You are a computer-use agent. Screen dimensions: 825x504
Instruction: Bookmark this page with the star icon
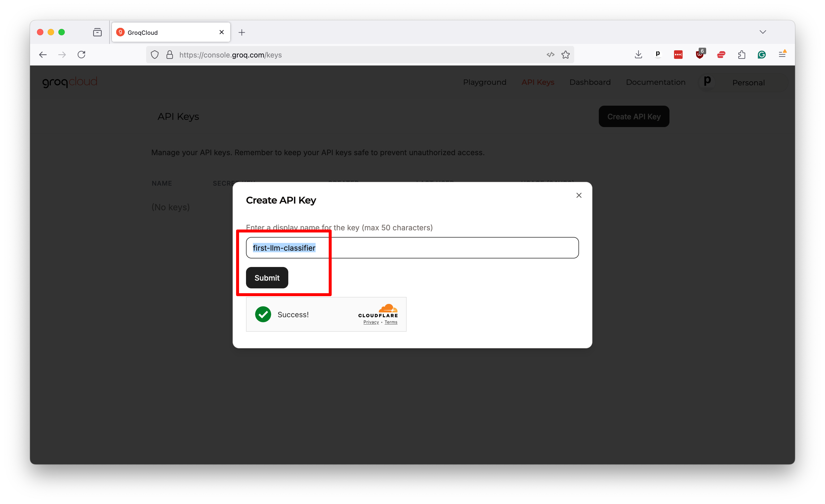(566, 55)
